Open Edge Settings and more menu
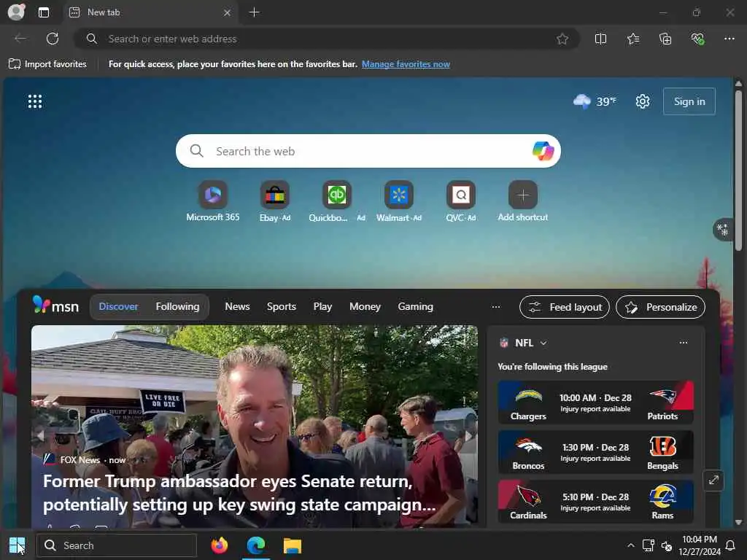This screenshot has height=560, width=747. 729,39
